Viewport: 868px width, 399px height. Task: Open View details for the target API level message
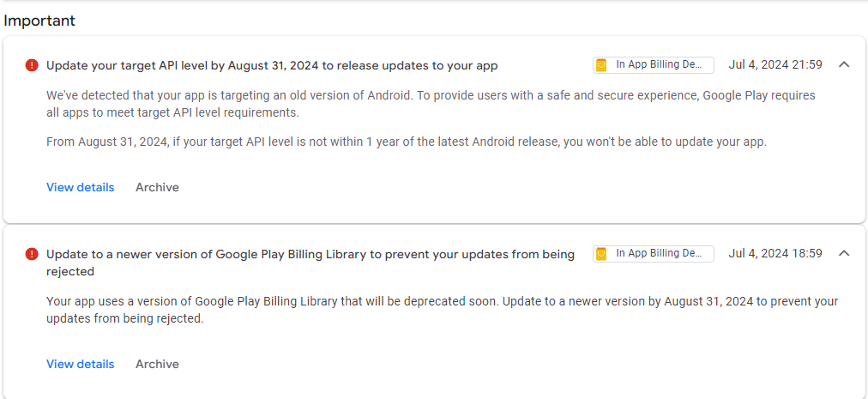pos(80,187)
